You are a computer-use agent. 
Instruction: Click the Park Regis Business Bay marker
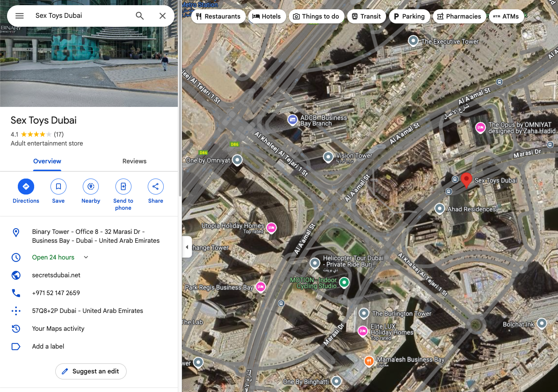pos(261,287)
